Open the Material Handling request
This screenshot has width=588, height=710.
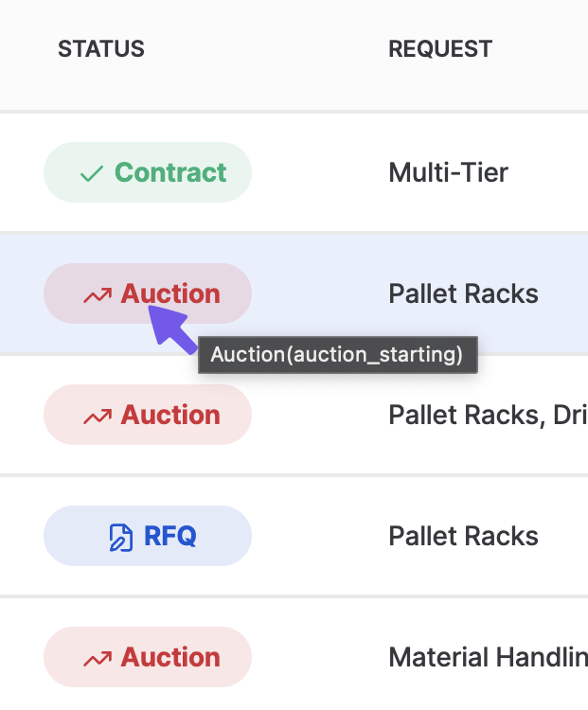[489, 657]
